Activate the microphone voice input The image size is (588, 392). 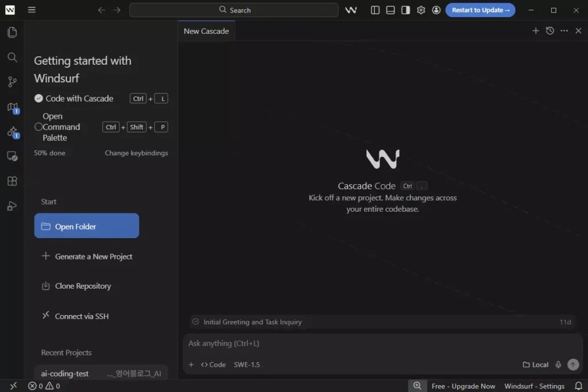pyautogui.click(x=558, y=364)
